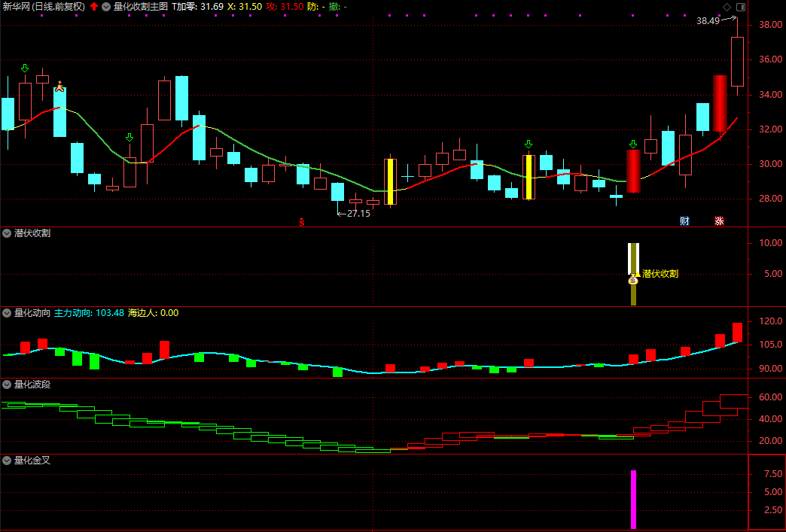Click the 38.49 high price label
Viewport: 786px width, 532px height.
click(708, 20)
